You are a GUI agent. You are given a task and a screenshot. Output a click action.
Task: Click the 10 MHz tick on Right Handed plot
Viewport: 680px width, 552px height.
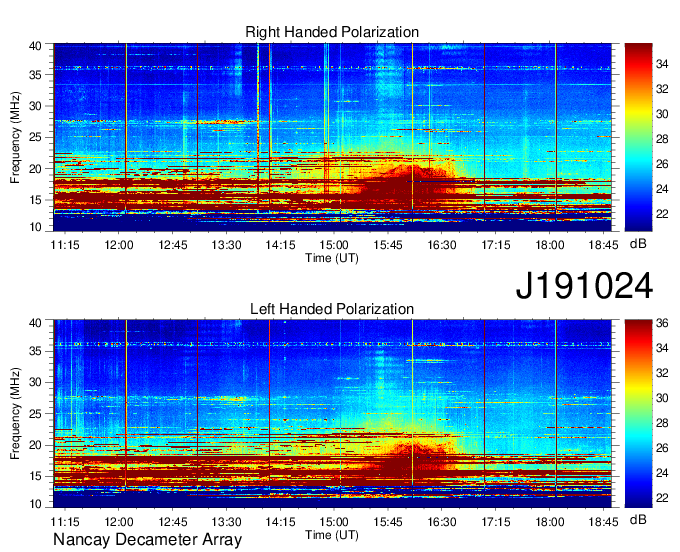pos(35,227)
